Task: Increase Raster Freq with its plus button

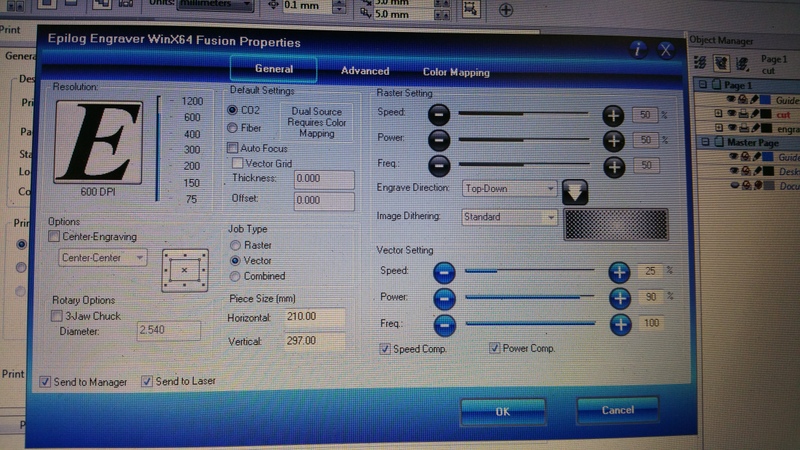Action: 614,167
